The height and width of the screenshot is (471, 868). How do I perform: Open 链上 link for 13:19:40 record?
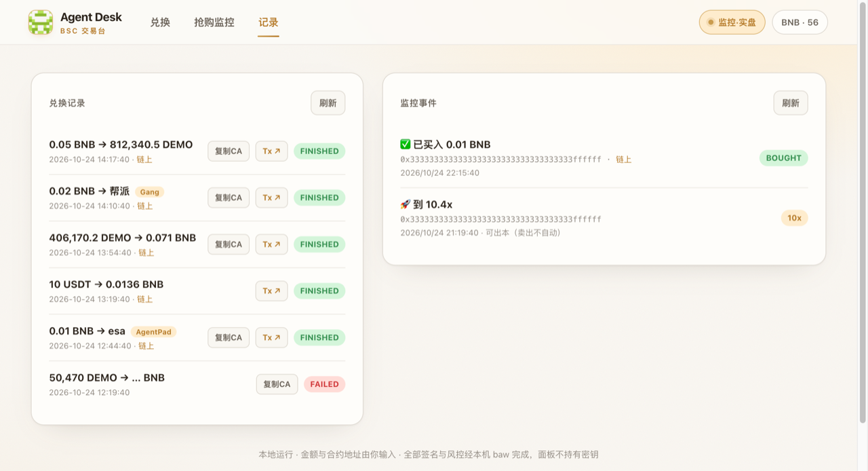click(145, 299)
